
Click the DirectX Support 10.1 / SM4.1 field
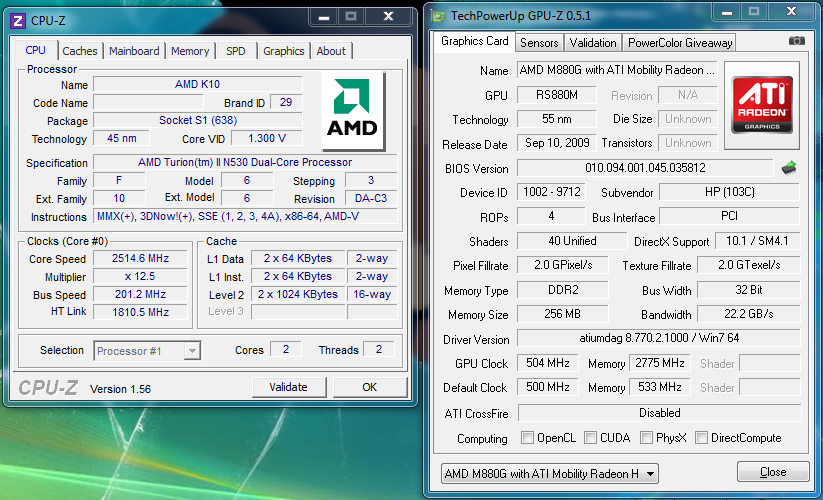757,241
